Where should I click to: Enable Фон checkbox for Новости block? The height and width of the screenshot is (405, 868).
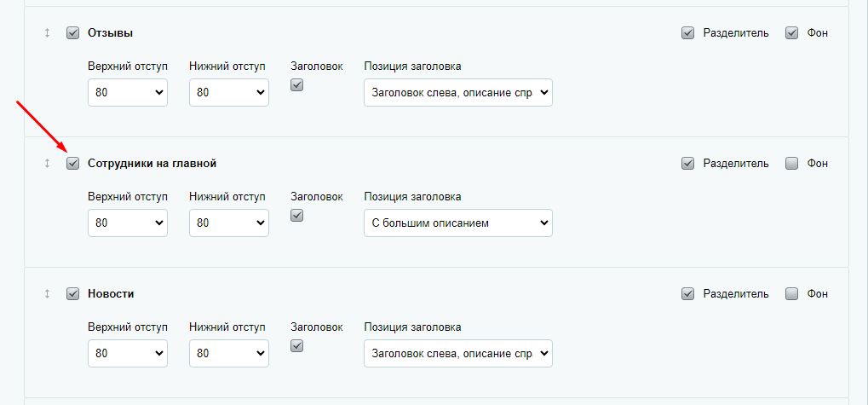tap(791, 294)
